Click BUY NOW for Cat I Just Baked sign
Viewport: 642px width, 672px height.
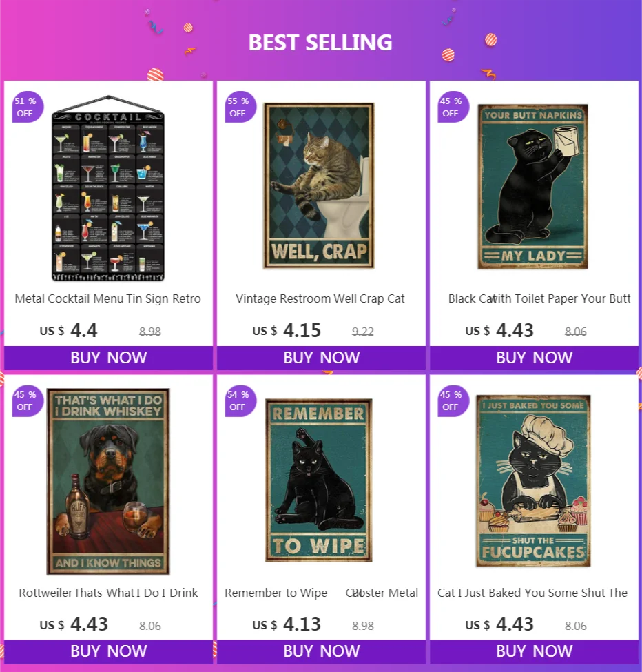tap(534, 651)
